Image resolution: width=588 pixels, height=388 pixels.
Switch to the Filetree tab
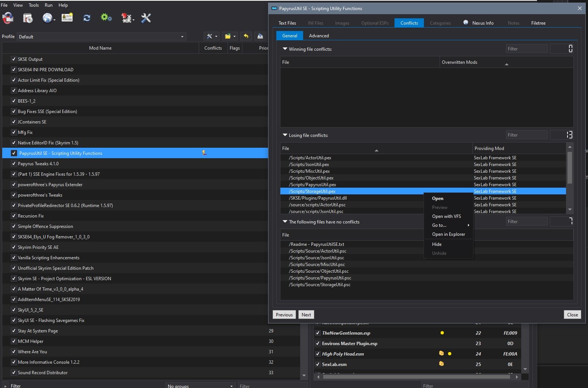pyautogui.click(x=538, y=23)
